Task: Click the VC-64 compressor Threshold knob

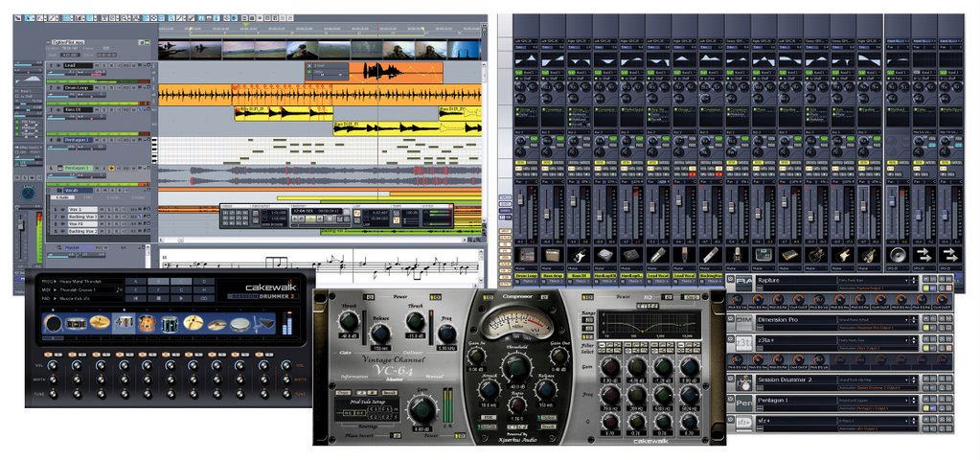Action: [516, 367]
